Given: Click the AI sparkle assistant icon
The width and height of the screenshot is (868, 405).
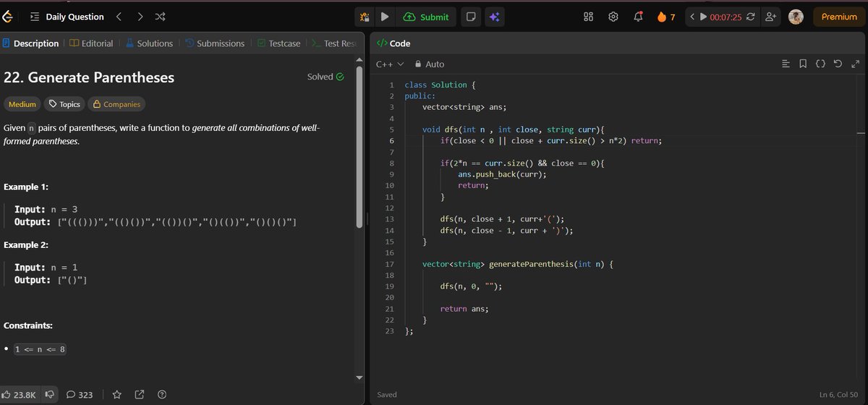Looking at the screenshot, I should tap(495, 17).
